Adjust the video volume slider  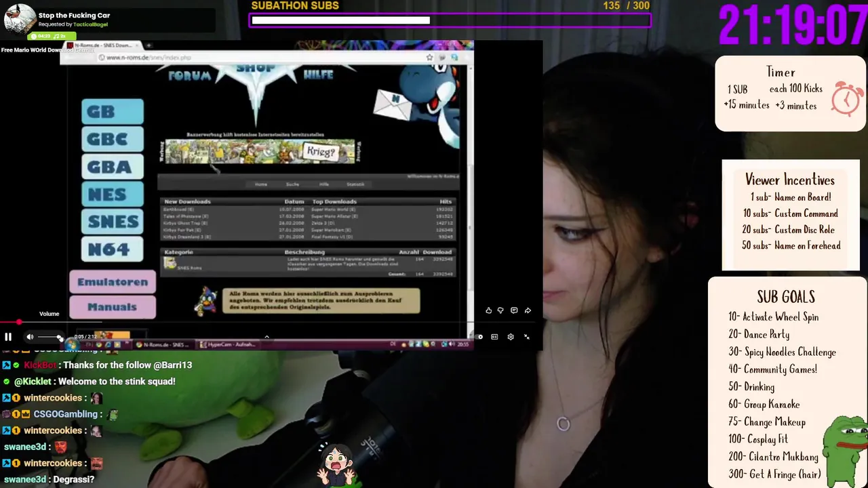point(50,337)
